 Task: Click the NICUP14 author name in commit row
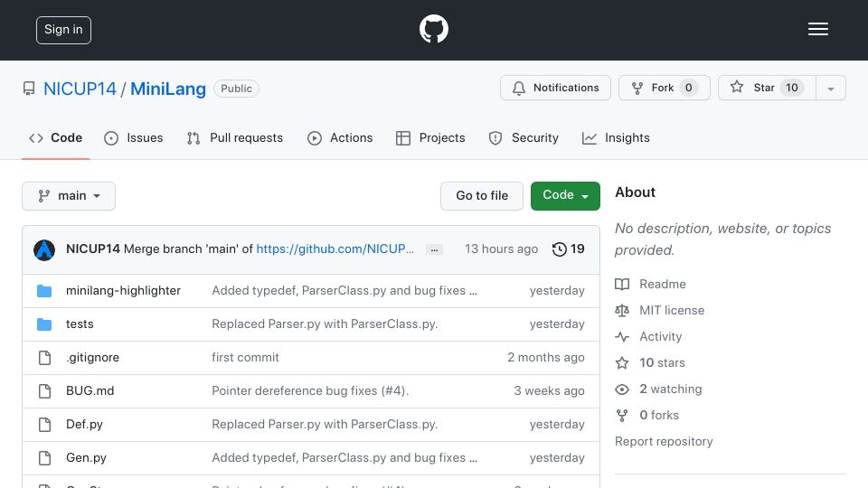pos(93,249)
